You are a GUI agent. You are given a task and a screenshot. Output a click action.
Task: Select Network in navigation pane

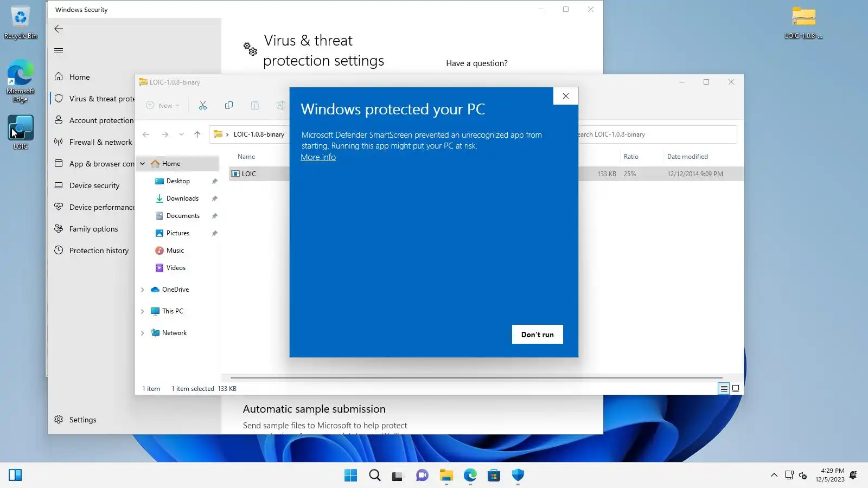point(174,333)
